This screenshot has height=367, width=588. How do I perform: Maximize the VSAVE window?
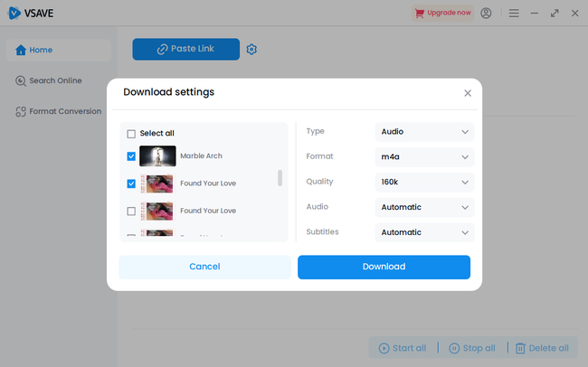[555, 14]
